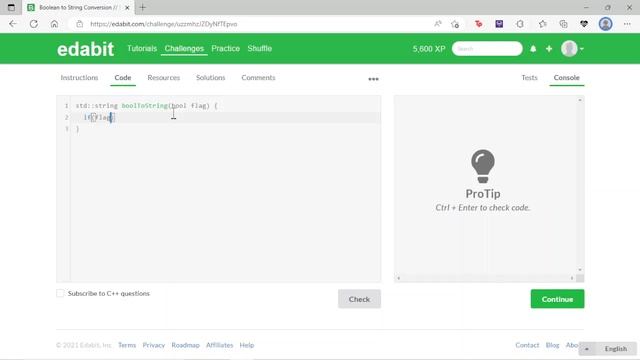
Task: Switch to the Resources tab
Action: tap(164, 78)
